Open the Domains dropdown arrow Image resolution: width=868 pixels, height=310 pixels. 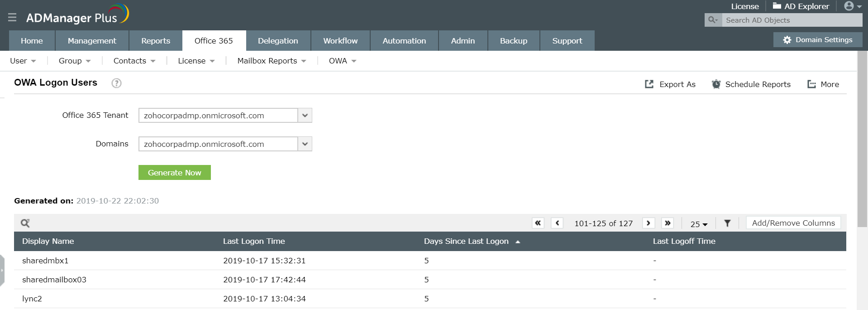coord(305,144)
